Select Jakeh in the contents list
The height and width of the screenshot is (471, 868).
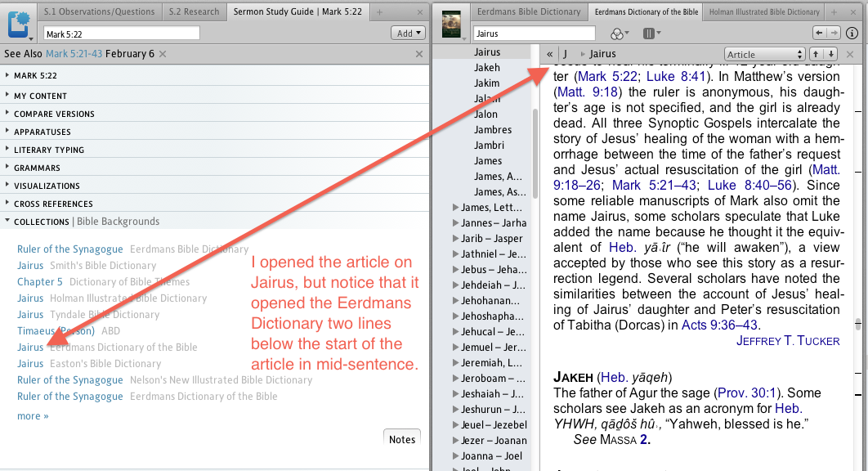[x=486, y=68]
